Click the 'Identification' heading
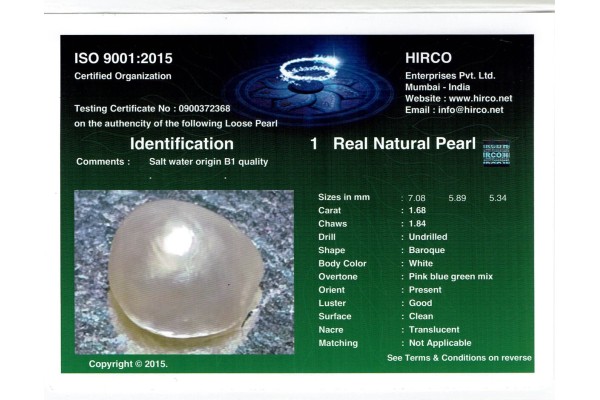The height and width of the screenshot is (400, 600). [182, 144]
